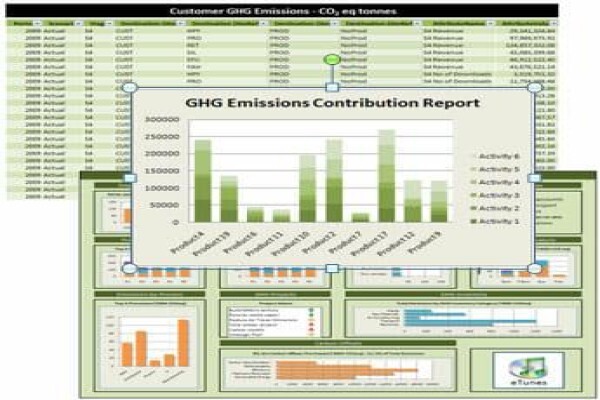Select the Activity 3 legend entry
This screenshot has width=600, height=400.
pos(496,195)
